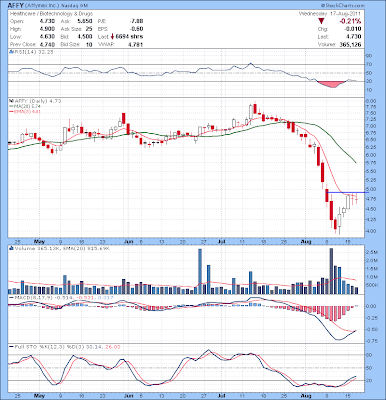Click the blue horizontal resistance line near 5.00
Viewport: 386px width, 400px height.
348,192
